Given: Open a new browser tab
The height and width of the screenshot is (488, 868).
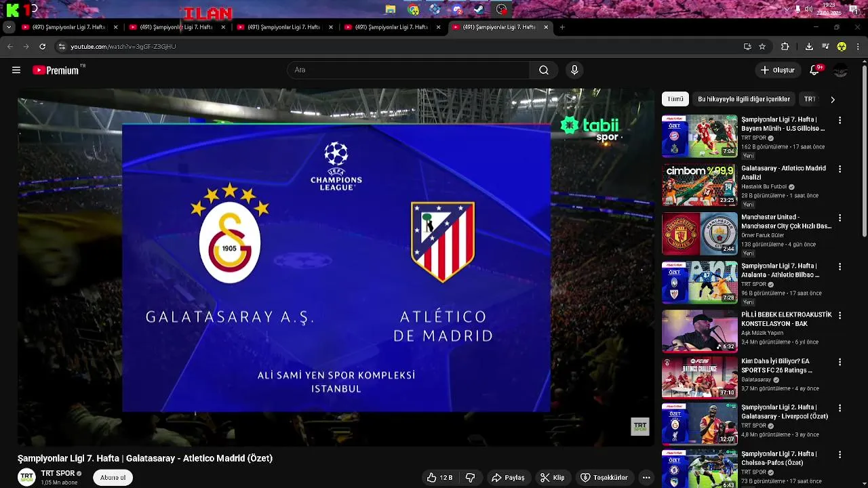Looking at the screenshot, I should point(562,27).
